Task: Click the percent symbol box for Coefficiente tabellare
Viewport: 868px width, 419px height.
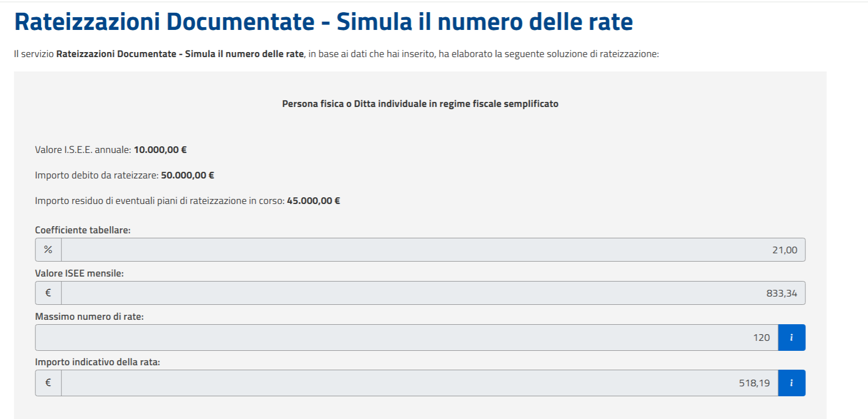Action: [48, 250]
